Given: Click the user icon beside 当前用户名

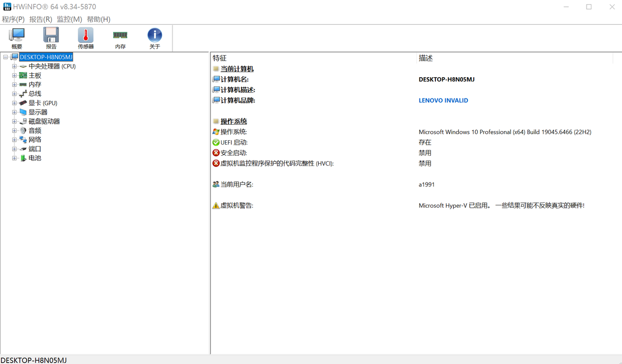Looking at the screenshot, I should [x=216, y=184].
